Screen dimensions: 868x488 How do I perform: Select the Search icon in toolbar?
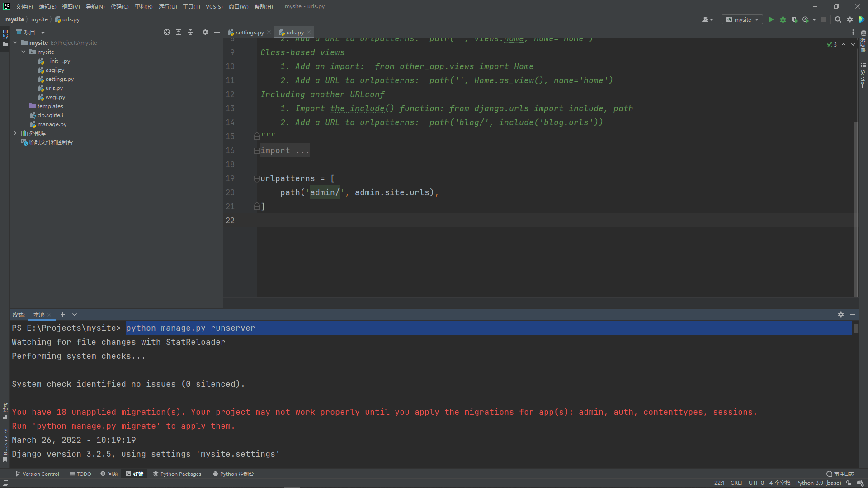point(838,20)
